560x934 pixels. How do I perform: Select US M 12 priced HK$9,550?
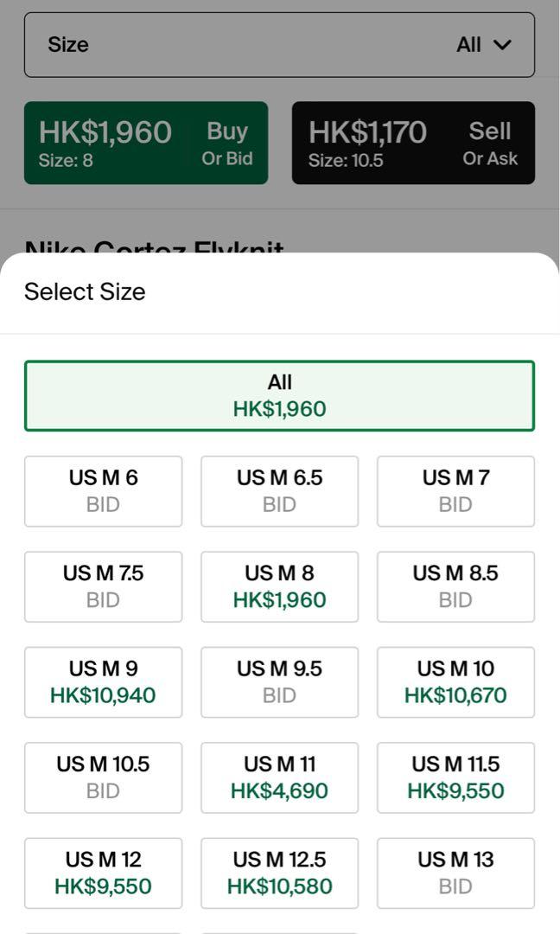click(x=103, y=873)
